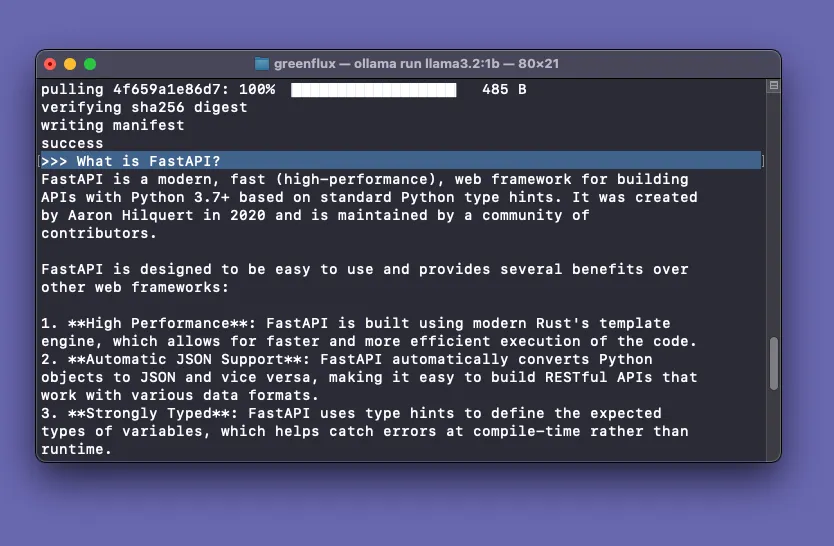Click the opening mark bracket before the prompt
The height and width of the screenshot is (546, 834).
click(39, 161)
